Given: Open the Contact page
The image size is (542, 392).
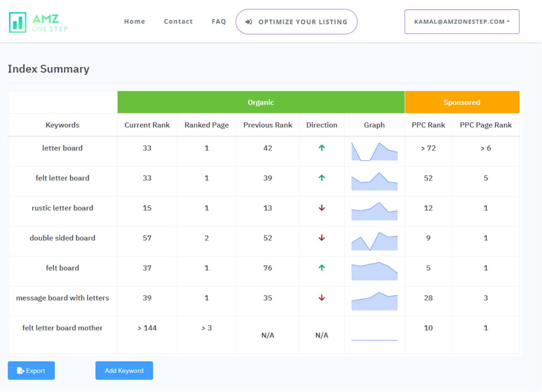Looking at the screenshot, I should (x=178, y=22).
